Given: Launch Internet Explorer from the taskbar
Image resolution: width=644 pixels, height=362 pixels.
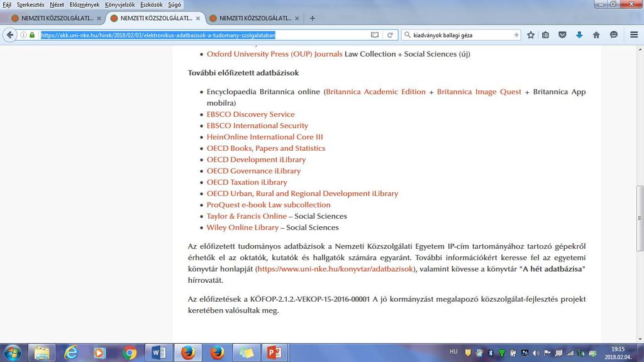Looking at the screenshot, I should (71, 353).
